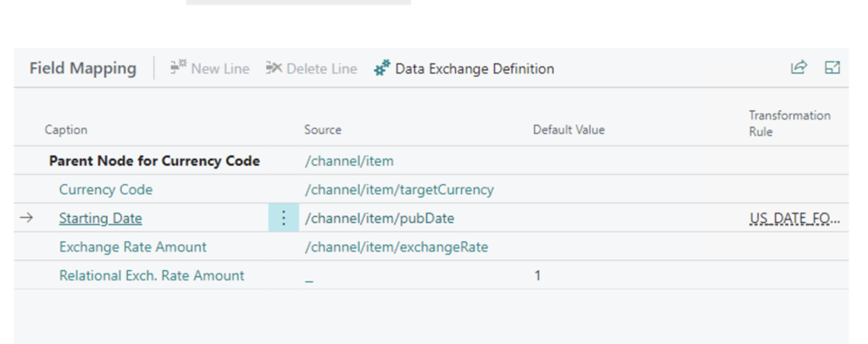The width and height of the screenshot is (868, 344).
Task: Open Data Exchange Definition gear icon
Action: click(382, 69)
